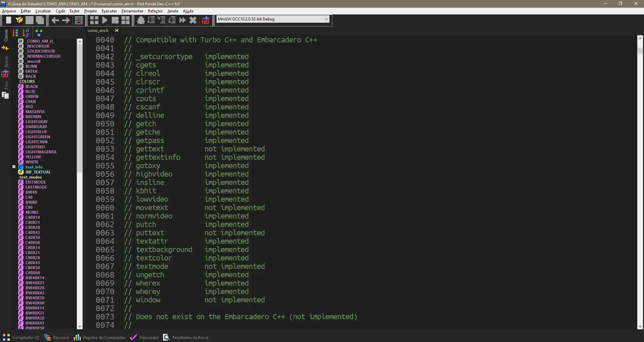This screenshot has height=342, width=644.
Task: Click the class browser scrollbar up arrow
Action: [x=80, y=41]
